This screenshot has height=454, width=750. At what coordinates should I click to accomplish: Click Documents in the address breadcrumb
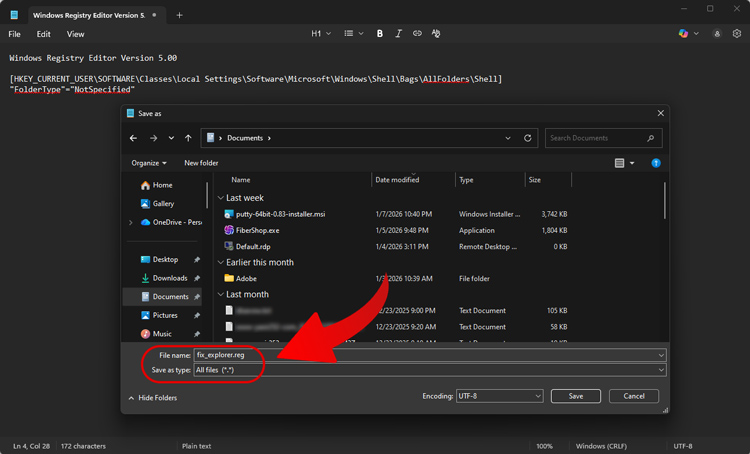245,138
